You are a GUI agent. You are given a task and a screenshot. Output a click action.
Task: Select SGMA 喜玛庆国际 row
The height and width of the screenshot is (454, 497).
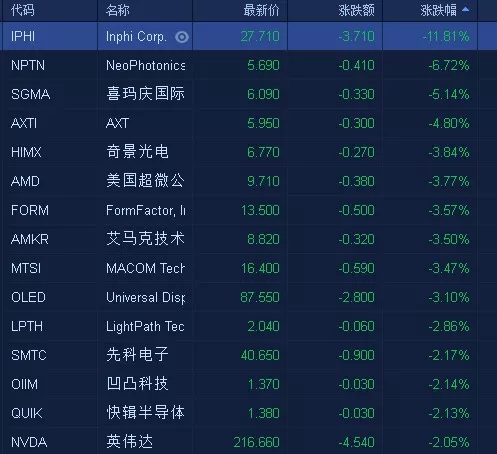(x=248, y=94)
